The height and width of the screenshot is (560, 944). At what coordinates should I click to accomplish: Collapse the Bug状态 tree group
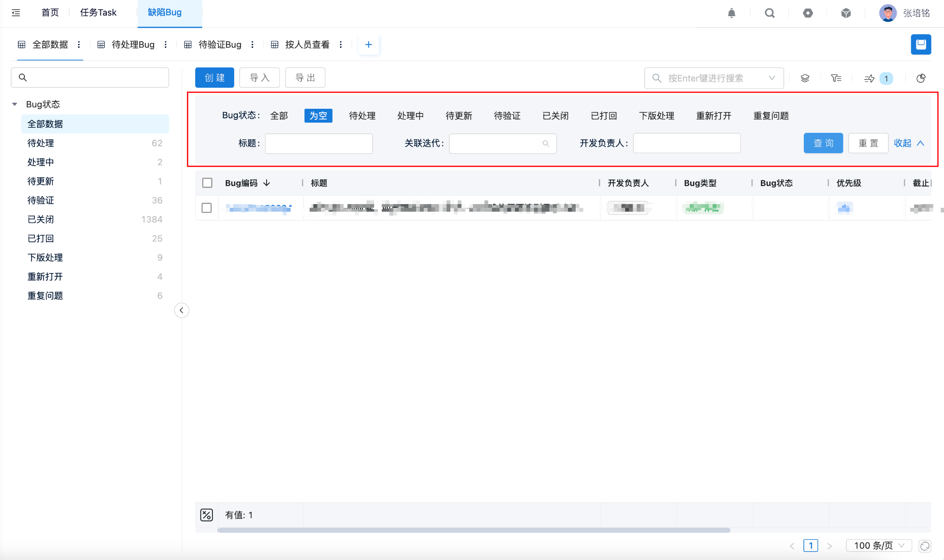point(15,104)
